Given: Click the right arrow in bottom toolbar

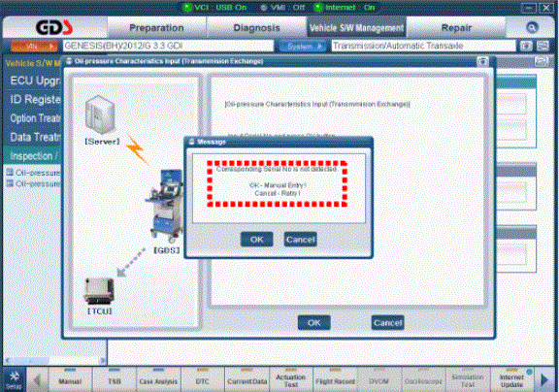Looking at the screenshot, I should coord(544,380).
